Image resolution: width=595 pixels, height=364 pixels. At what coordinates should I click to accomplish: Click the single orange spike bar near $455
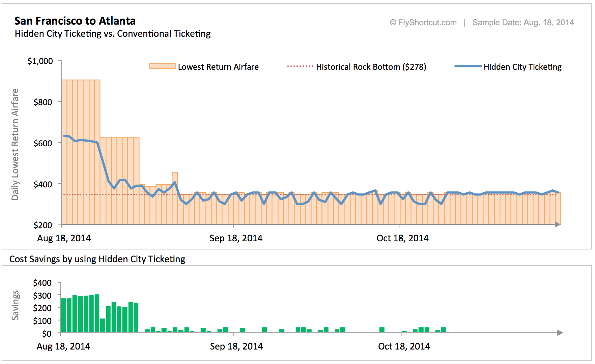175,198
